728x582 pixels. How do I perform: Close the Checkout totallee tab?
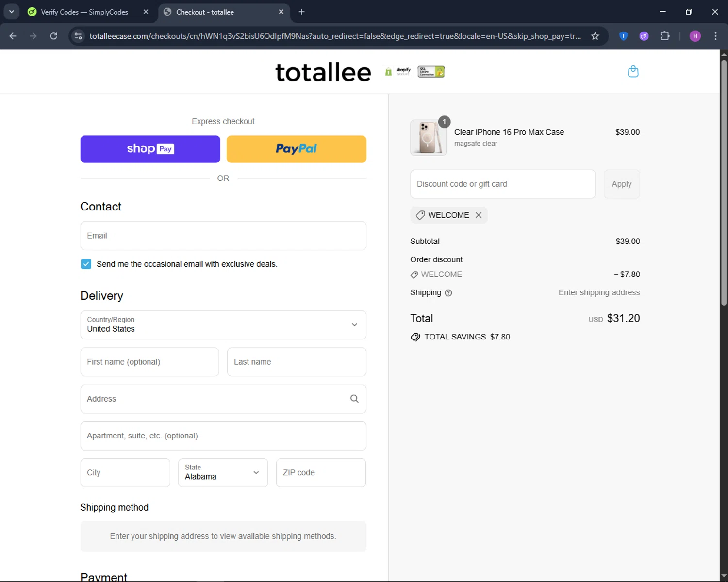click(281, 12)
